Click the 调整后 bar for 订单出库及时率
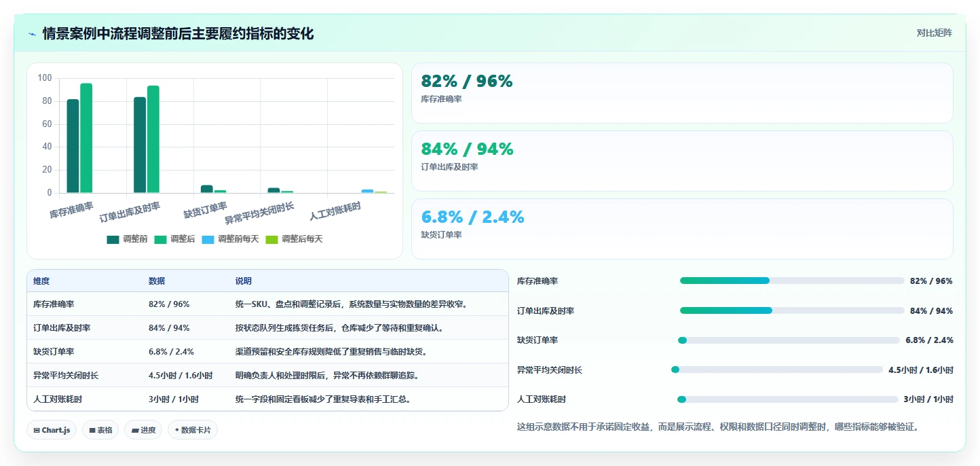980x466 pixels. 153,139
